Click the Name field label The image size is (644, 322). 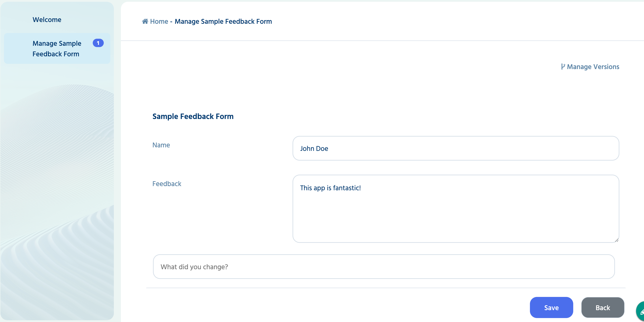tap(161, 145)
